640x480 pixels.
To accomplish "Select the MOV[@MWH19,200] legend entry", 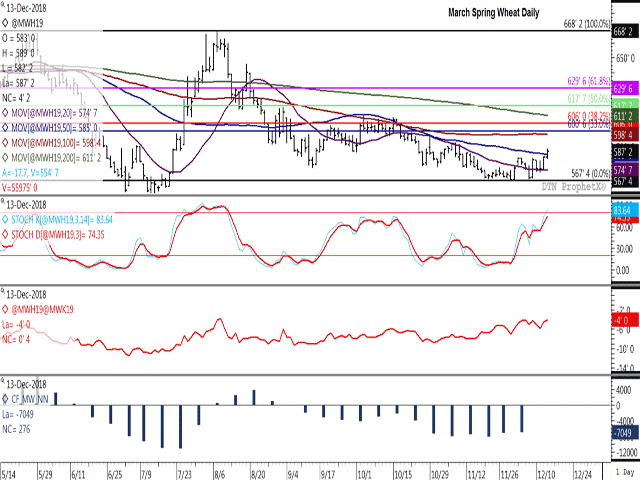I will 56,158.
